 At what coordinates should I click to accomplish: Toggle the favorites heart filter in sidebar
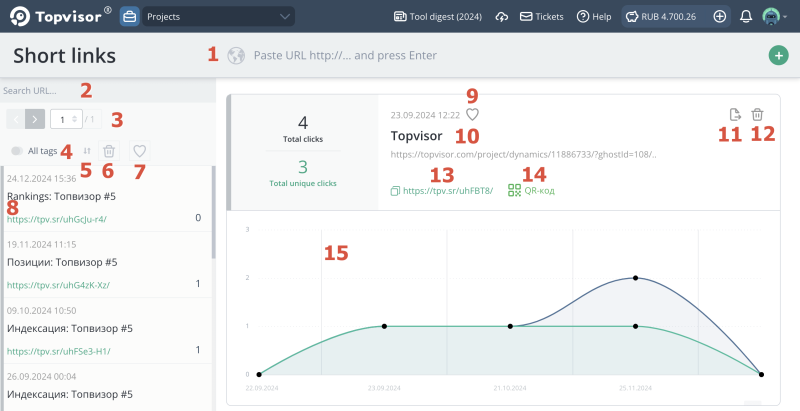tap(140, 151)
